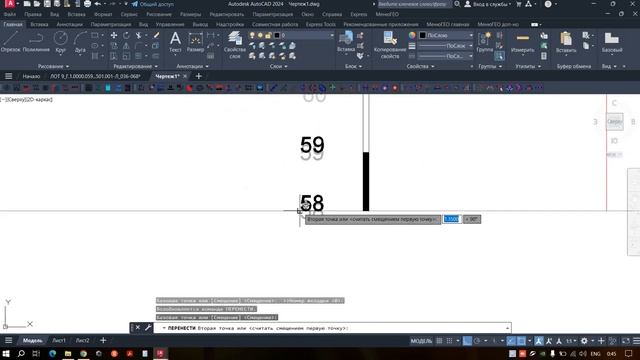Screen dimensions: 640x360
Task: Click the search magnifier icon in title bar
Action: coord(457,4)
